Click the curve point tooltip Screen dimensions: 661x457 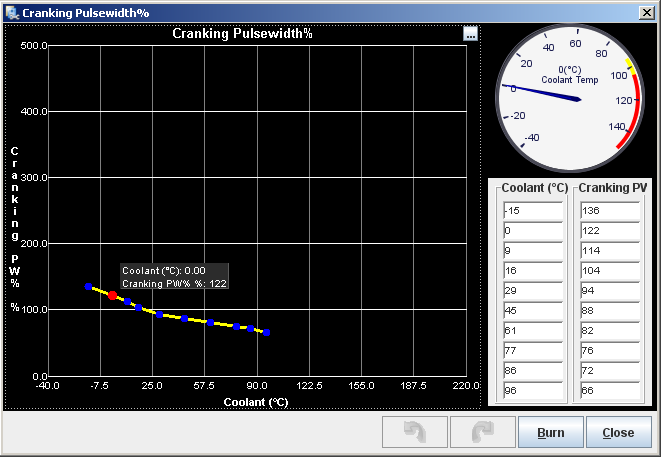(175, 277)
